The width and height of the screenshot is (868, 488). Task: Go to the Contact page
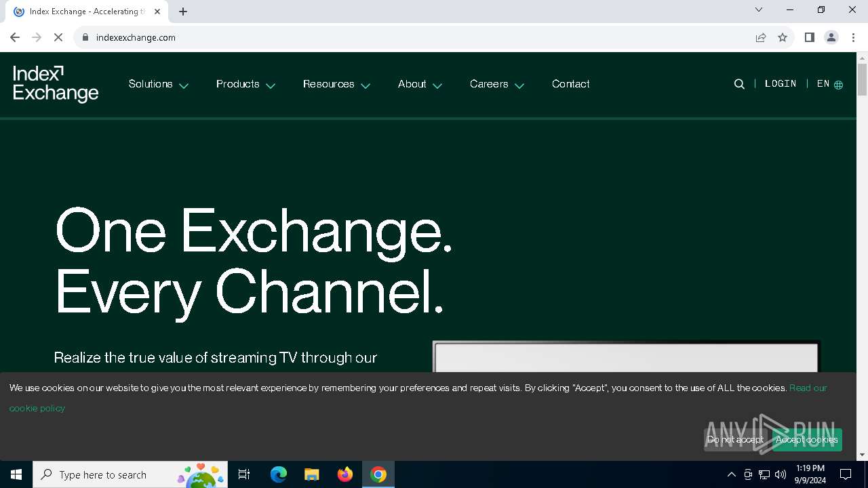[571, 84]
